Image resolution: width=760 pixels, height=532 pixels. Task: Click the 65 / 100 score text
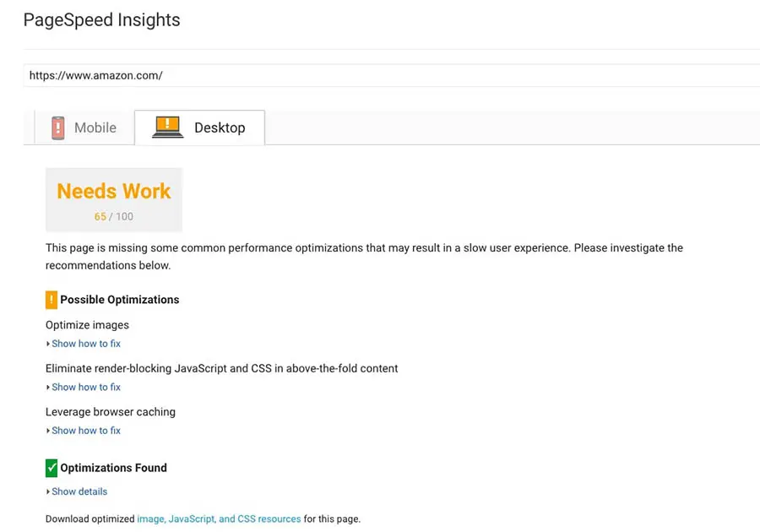pyautogui.click(x=114, y=217)
